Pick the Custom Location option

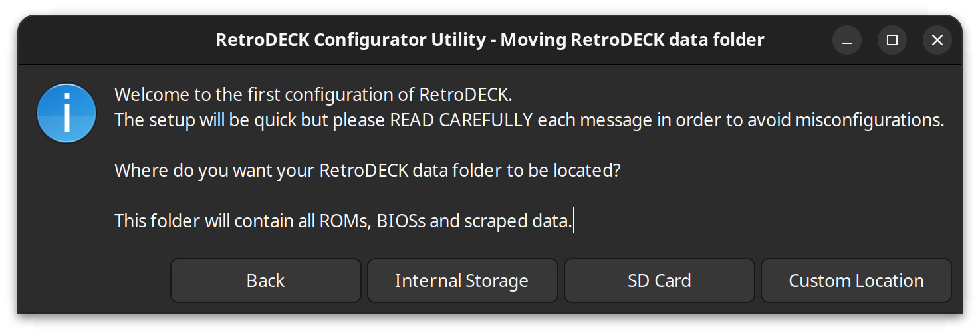(856, 280)
